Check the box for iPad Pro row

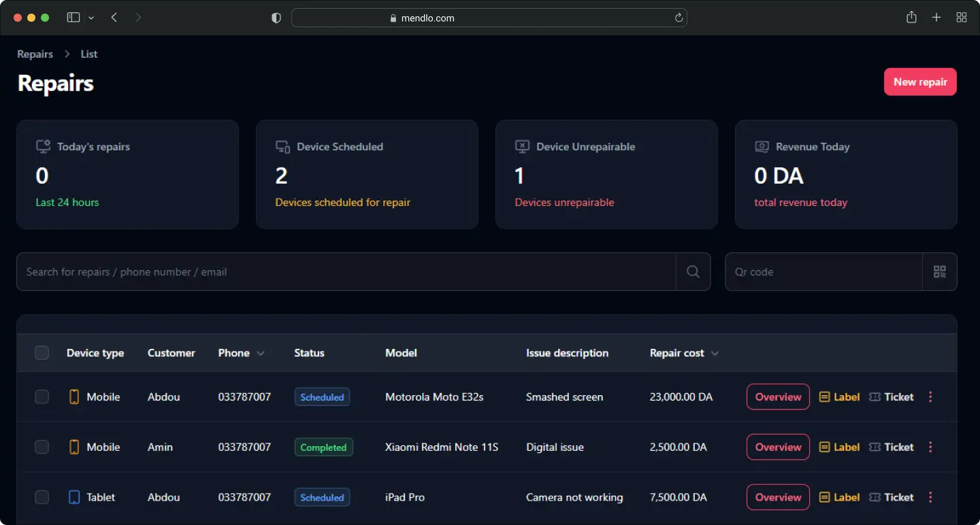coord(42,497)
